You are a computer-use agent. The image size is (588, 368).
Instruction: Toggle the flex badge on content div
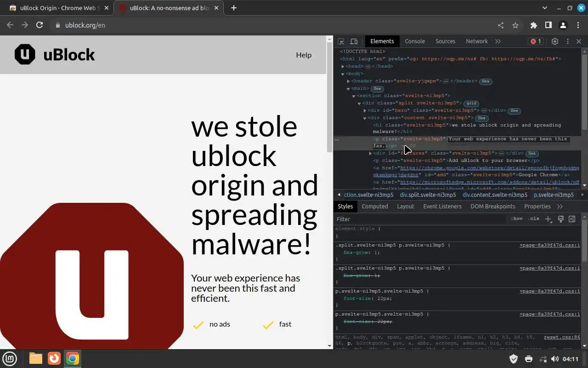(481, 118)
